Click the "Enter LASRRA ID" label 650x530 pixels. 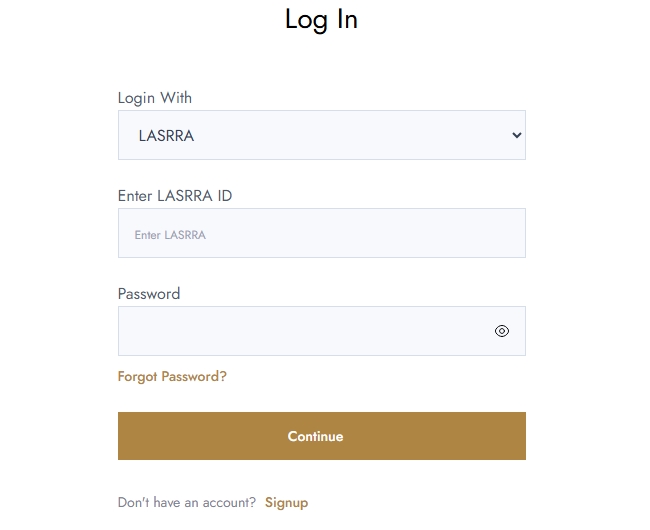click(x=175, y=196)
